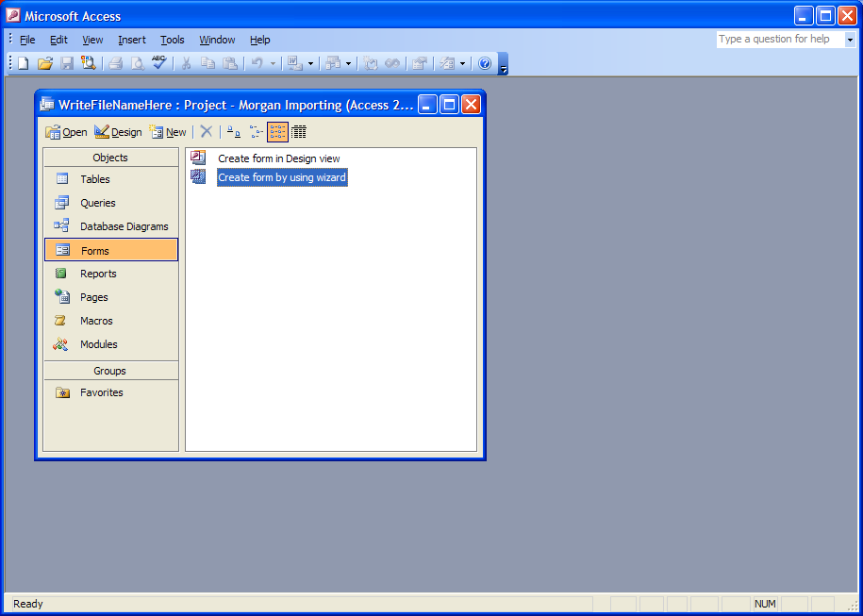This screenshot has height=616, width=863.
Task: Select the Reports object icon
Action: pos(62,274)
